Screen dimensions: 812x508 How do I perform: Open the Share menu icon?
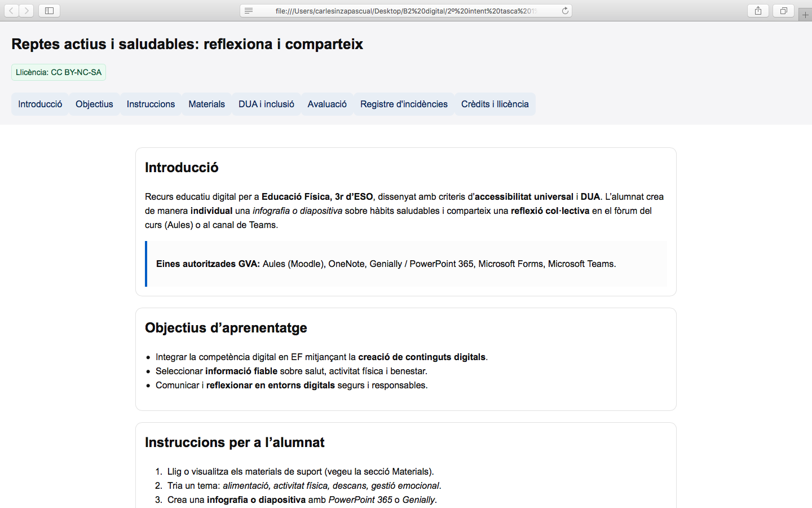coord(758,11)
